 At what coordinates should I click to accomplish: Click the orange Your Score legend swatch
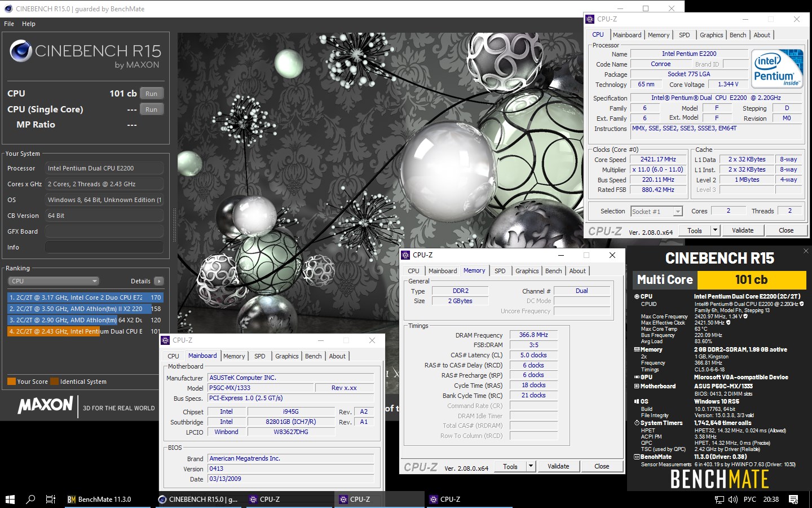click(11, 382)
